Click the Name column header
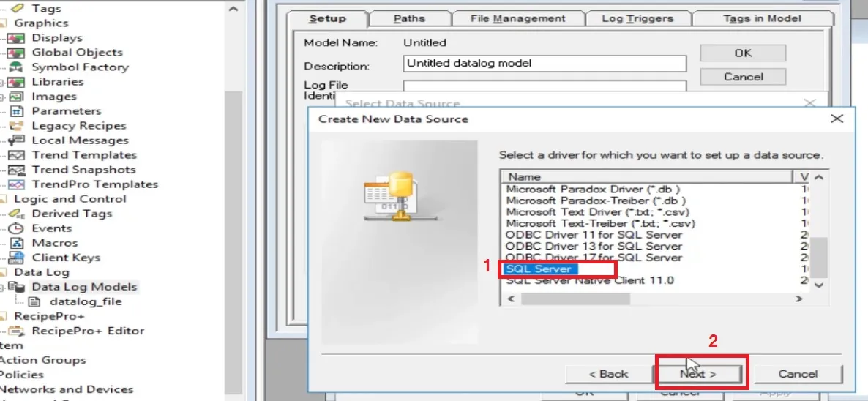Viewport: 868px width, 401px height. click(647, 177)
